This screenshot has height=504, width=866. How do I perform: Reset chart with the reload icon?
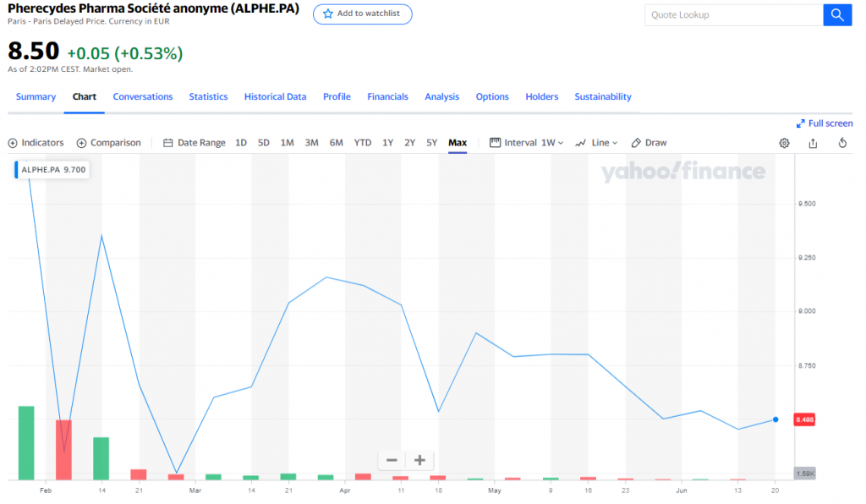pyautogui.click(x=842, y=143)
